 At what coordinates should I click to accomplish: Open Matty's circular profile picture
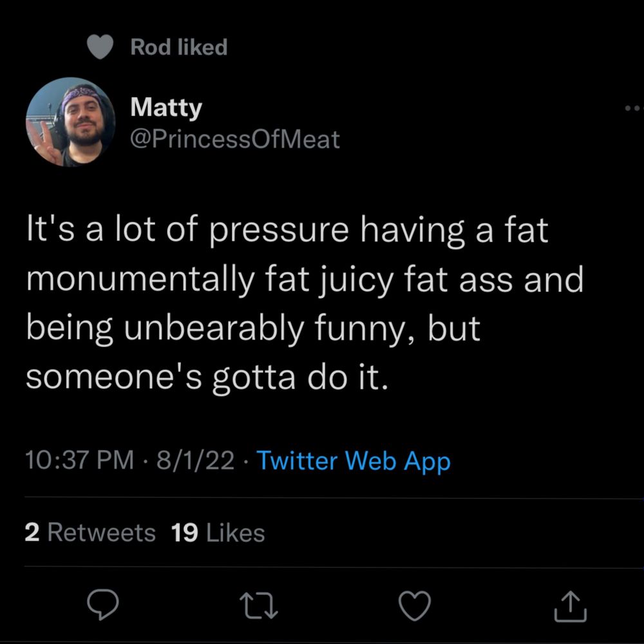(x=71, y=122)
